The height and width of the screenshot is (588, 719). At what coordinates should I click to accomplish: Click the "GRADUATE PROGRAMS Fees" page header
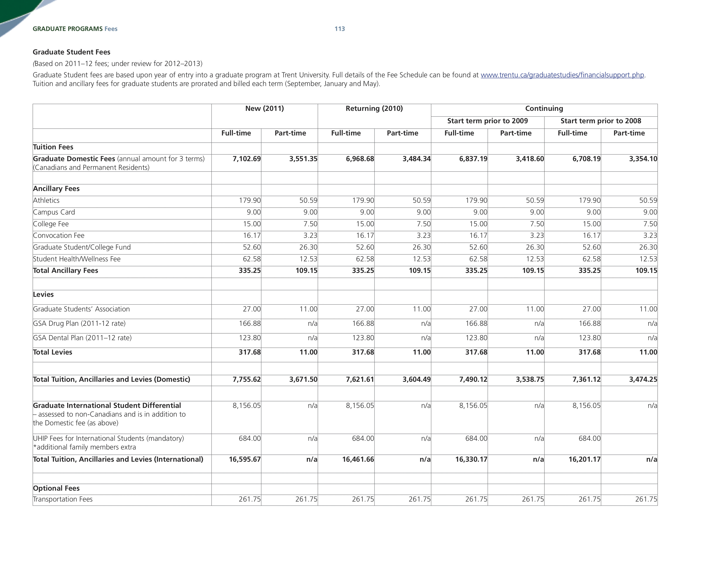pyautogui.click(x=75, y=29)
